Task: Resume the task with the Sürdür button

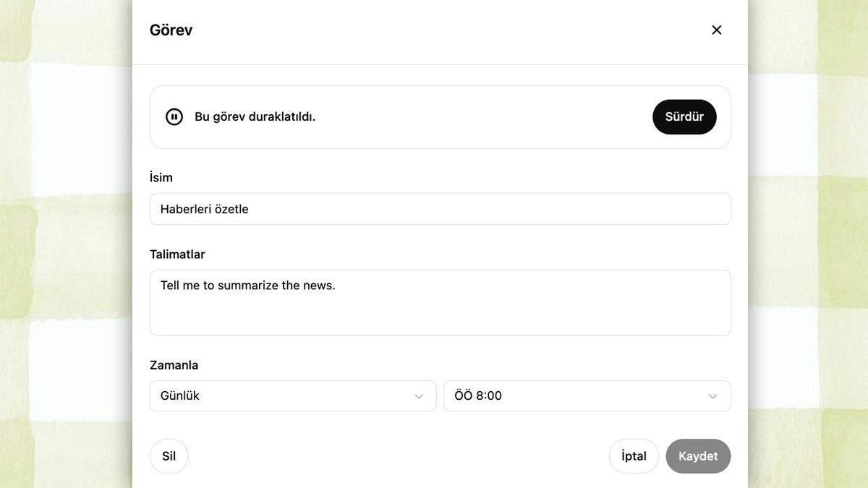Action: 684,117
